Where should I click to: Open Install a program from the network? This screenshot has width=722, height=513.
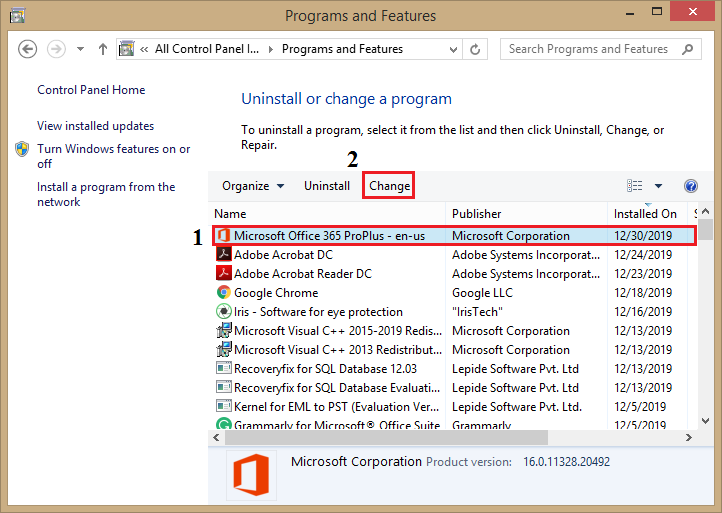point(106,194)
